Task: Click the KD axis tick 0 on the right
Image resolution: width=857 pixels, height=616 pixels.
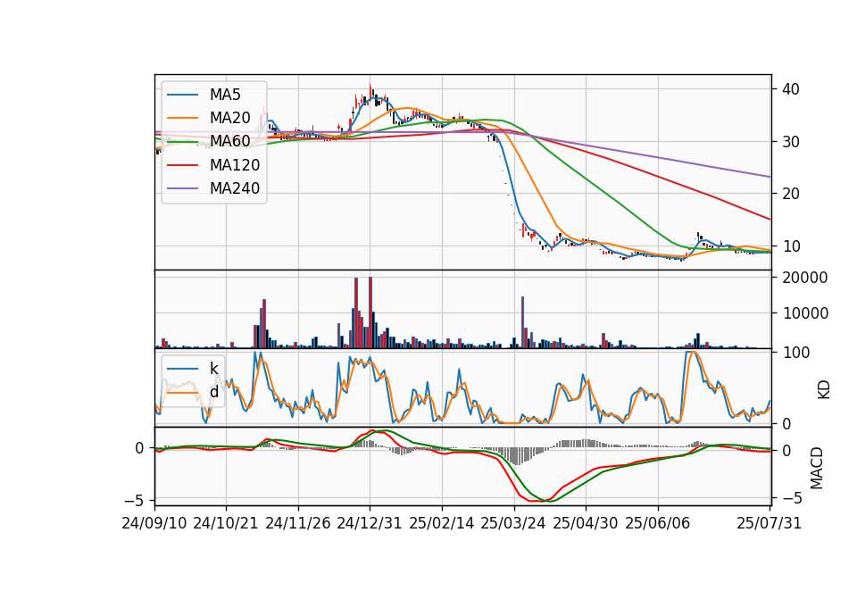Action: tap(786, 423)
